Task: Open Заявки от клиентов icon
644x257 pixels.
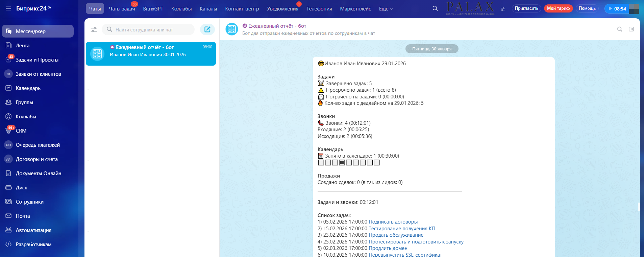Action: [8, 74]
